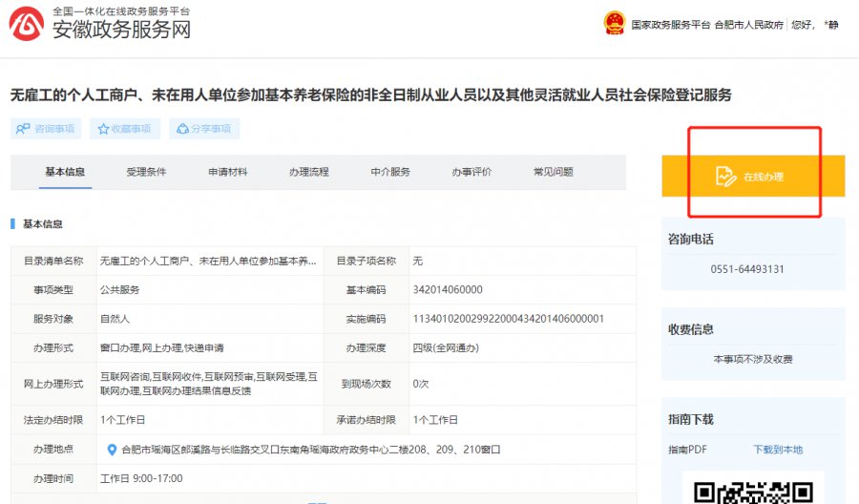
Task: Select the 基本信息 tab
Action: point(65,172)
